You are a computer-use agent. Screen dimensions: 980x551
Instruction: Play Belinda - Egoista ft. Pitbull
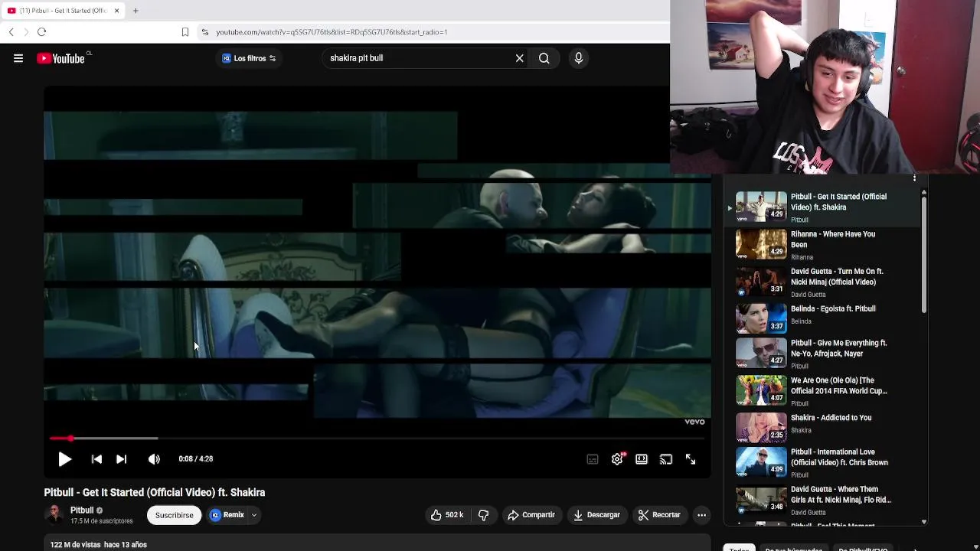click(x=822, y=318)
